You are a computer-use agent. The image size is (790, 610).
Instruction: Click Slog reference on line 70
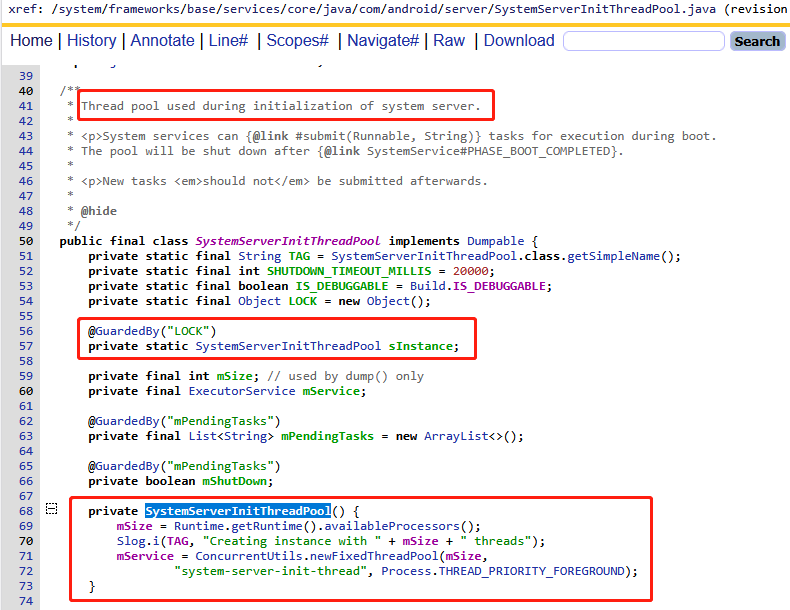(x=130, y=541)
